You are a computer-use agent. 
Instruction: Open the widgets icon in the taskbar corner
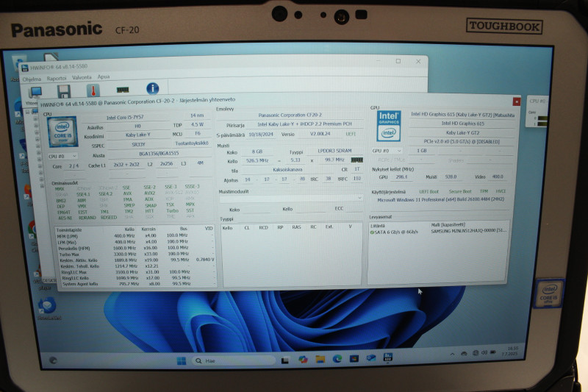(53, 360)
